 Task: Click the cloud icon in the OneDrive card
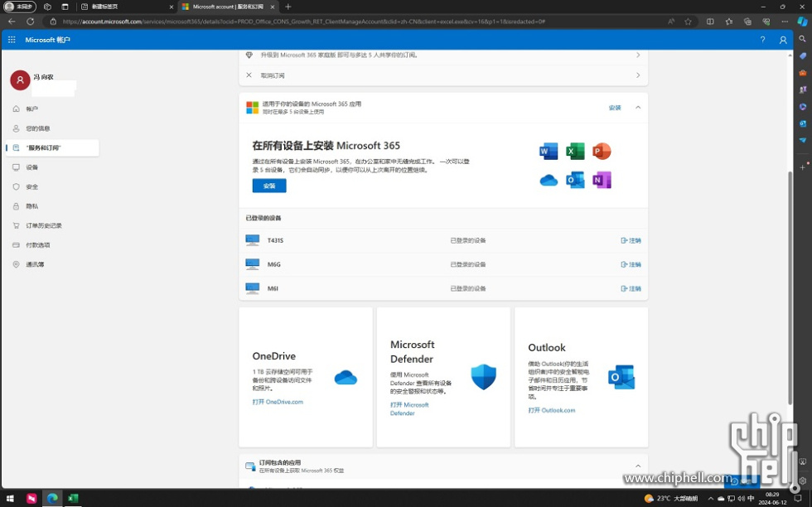(346, 378)
